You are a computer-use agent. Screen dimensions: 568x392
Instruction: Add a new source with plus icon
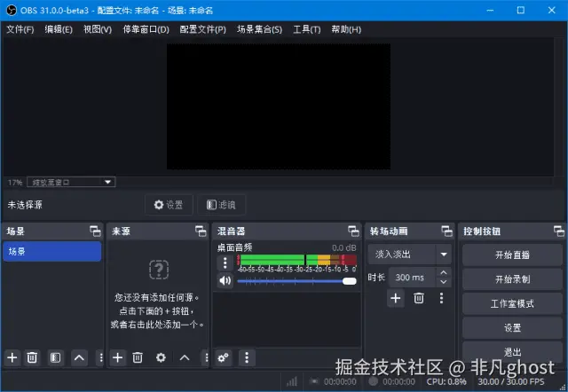click(117, 357)
